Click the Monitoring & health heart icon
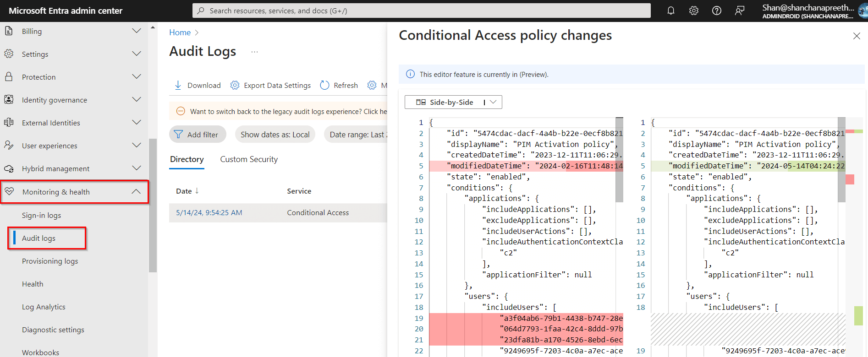Image resolution: width=868 pixels, height=357 pixels. (x=9, y=191)
